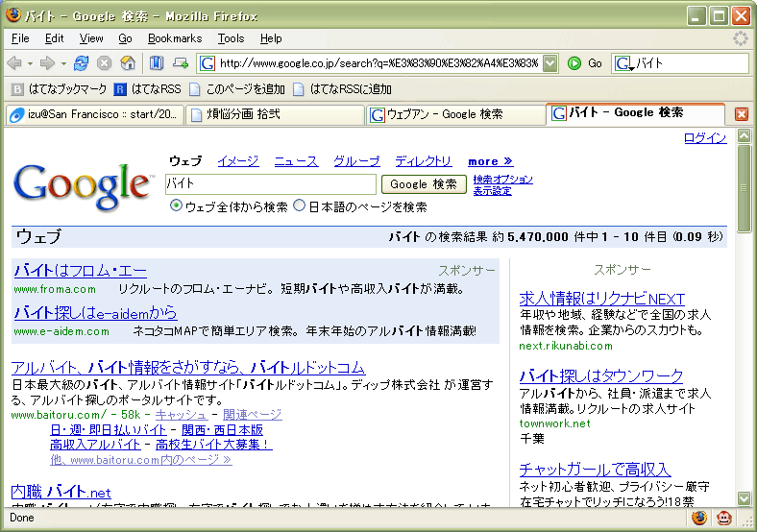Click the vertical scrollbar thumb

[x=744, y=188]
